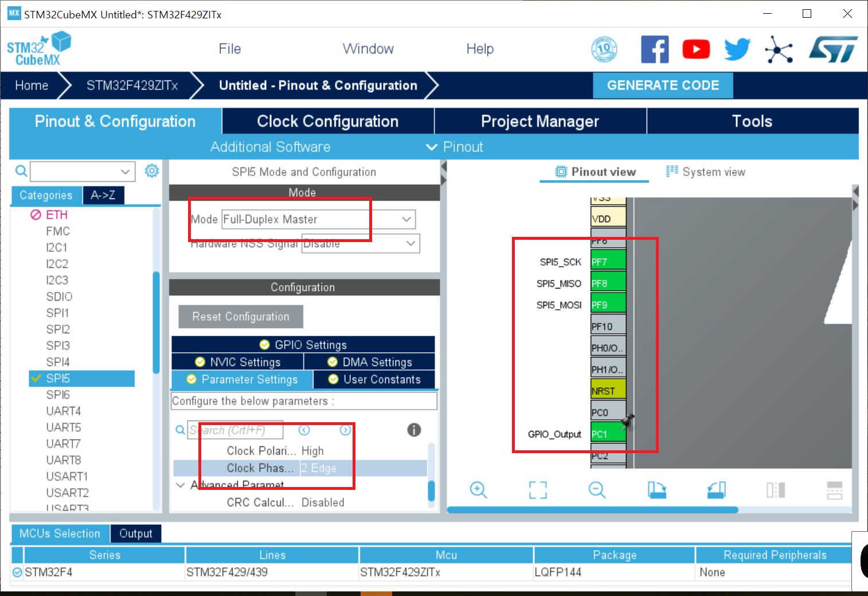The width and height of the screenshot is (868, 596).
Task: Click the parameter search field
Action: pyautogui.click(x=236, y=430)
